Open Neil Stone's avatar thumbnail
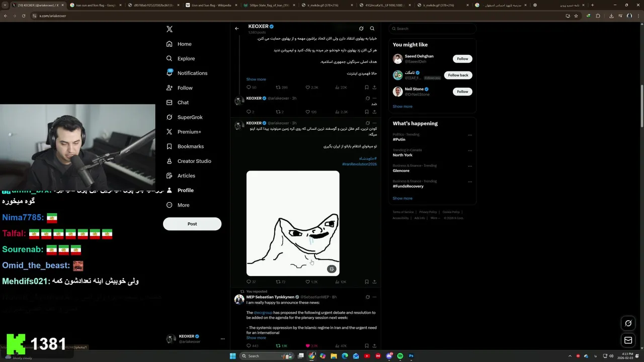This screenshot has width=644, height=362. pyautogui.click(x=398, y=92)
